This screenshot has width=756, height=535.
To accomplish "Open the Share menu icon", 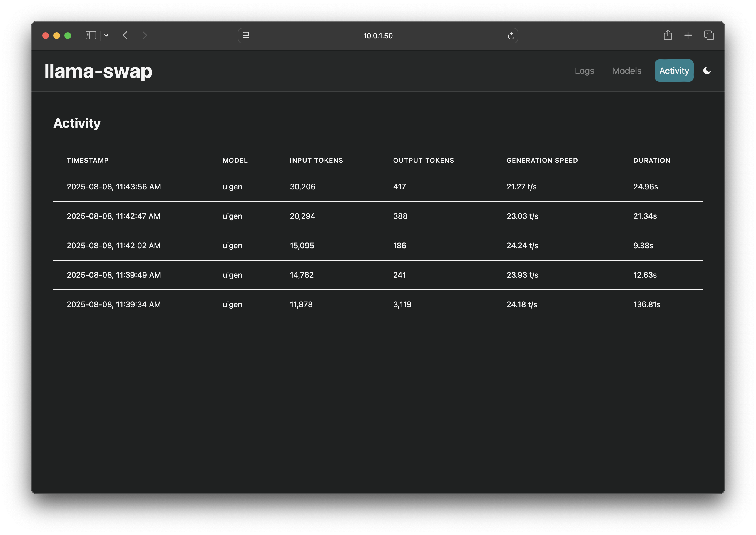I will [x=668, y=35].
